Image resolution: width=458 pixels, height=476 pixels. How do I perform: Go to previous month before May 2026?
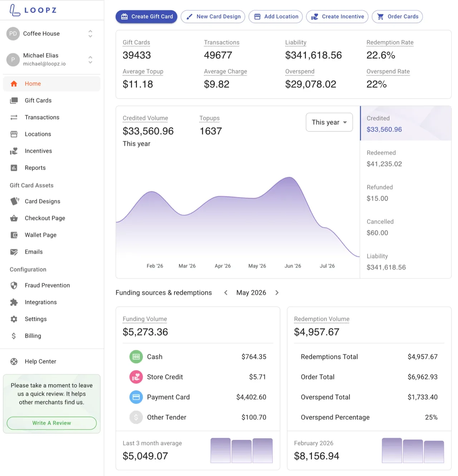(x=226, y=293)
